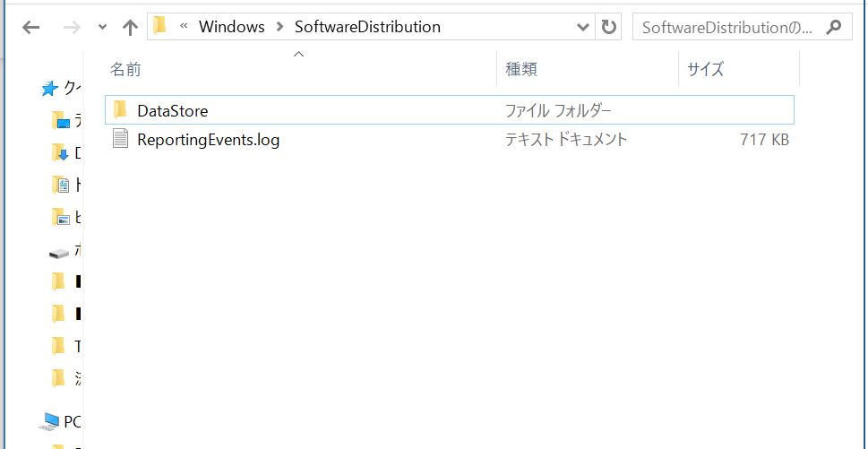
Task: Expand the address bar history dropdown
Action: tap(583, 27)
